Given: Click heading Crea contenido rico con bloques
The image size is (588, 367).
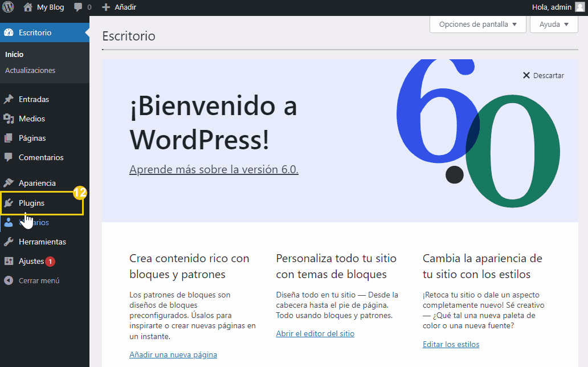Looking at the screenshot, I should [x=189, y=267].
